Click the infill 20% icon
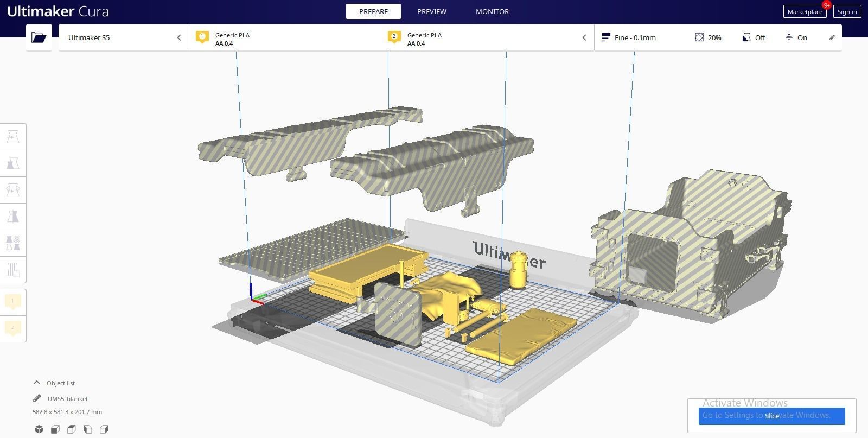Viewport: 868px width, 438px height. [699, 37]
